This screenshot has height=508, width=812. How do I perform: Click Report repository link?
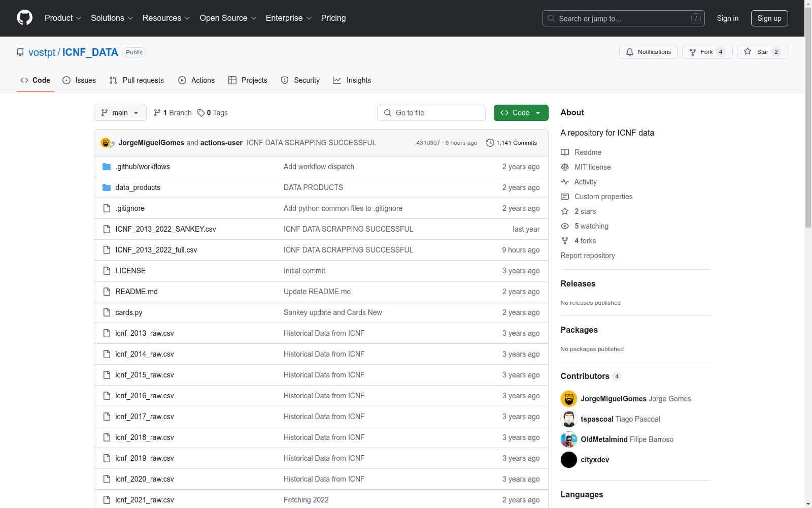click(x=588, y=256)
